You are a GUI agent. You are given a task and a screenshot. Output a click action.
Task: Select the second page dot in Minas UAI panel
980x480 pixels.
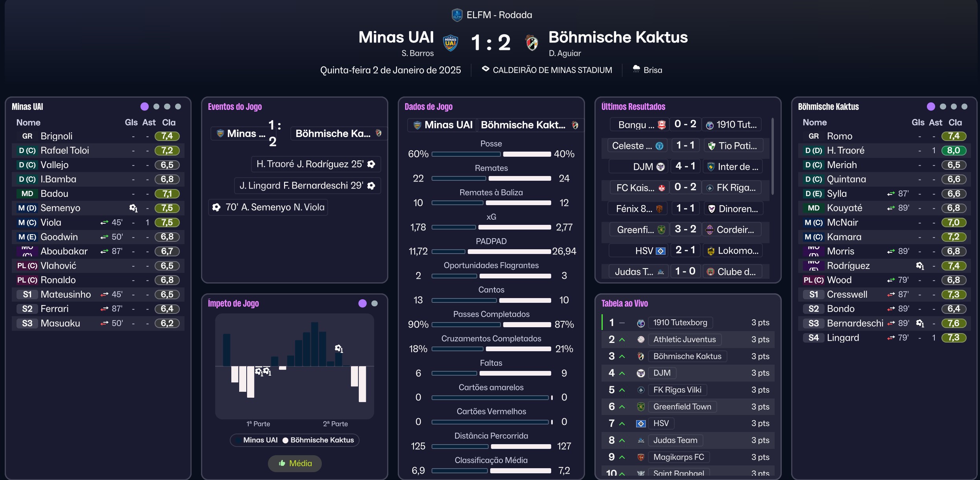tap(156, 107)
